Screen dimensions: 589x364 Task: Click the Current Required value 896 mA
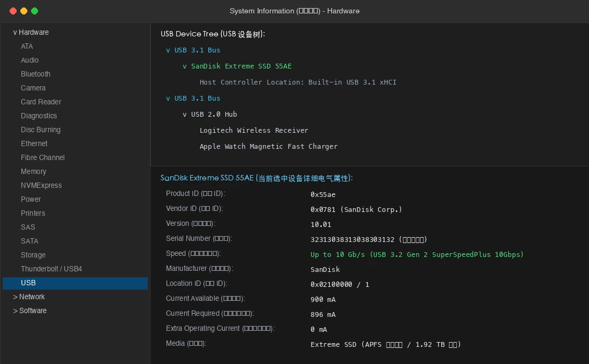point(323,315)
